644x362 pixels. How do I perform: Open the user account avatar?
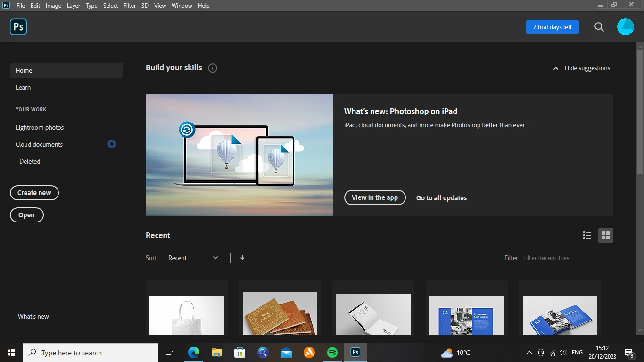(x=626, y=27)
